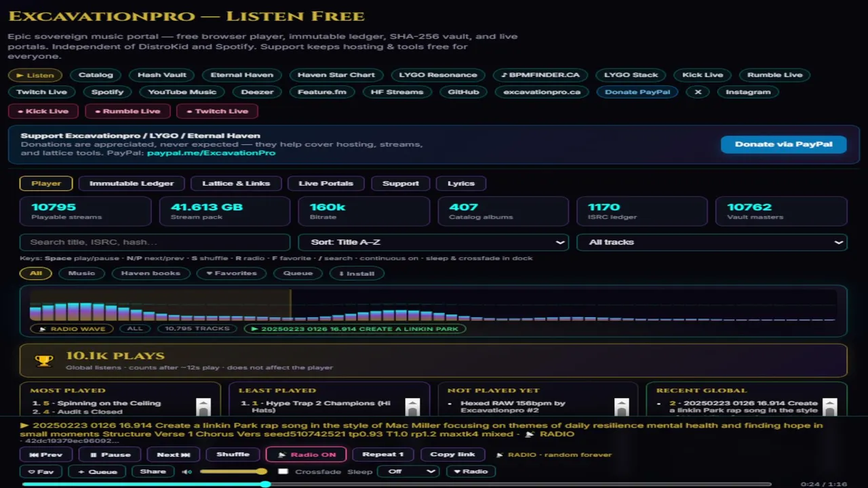Open the All tracks dropdown

[712, 242]
